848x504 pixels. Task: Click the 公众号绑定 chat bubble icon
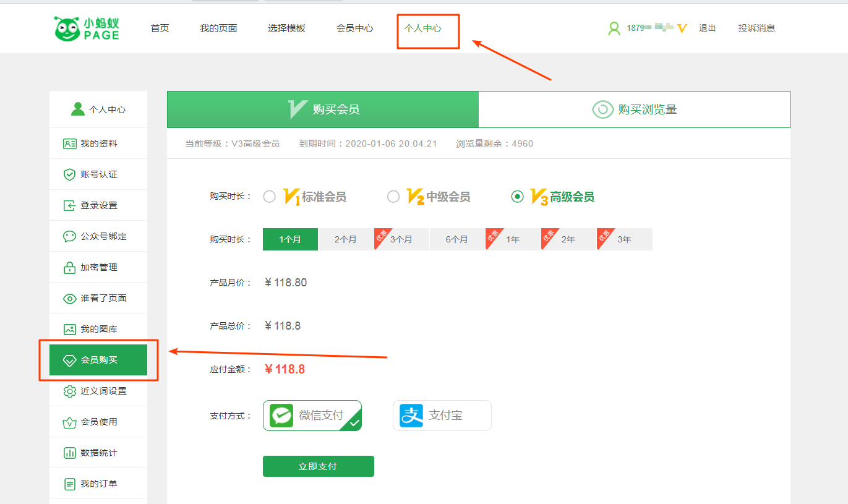point(70,236)
